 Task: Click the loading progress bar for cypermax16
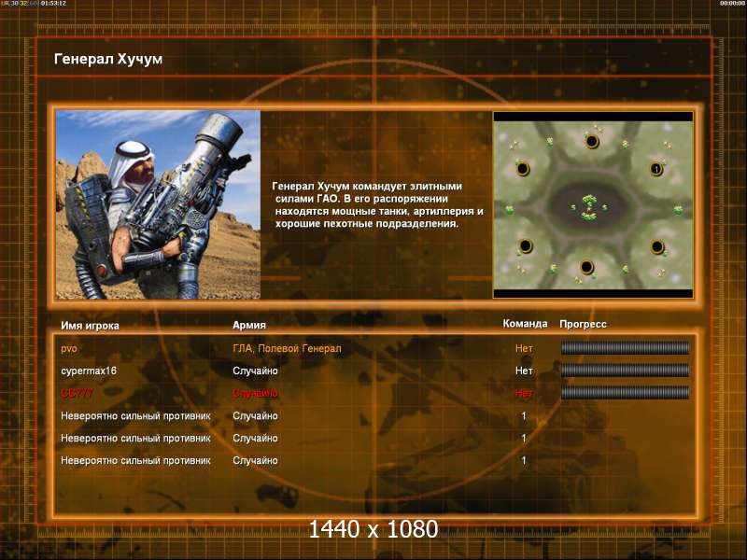pyautogui.click(x=625, y=371)
